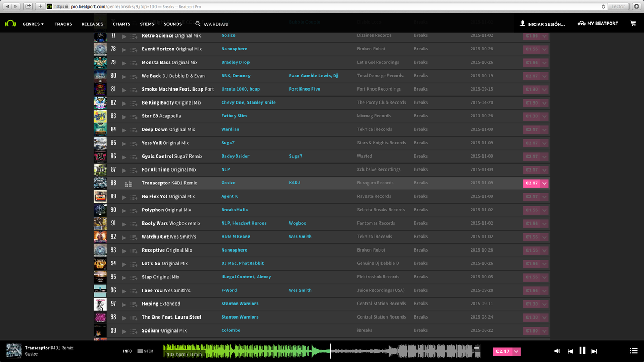Viewport: 644px width, 362px height.
Task: Click the playing equalizer icon on Transceptor
Action: [128, 183]
